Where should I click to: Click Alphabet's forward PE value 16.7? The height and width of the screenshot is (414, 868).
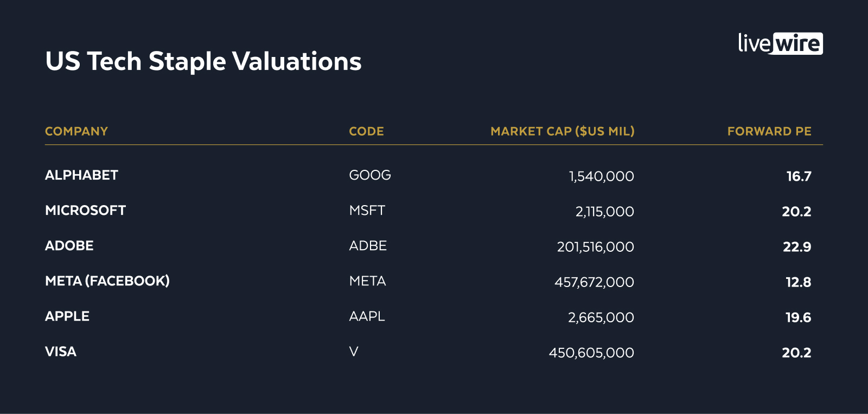coord(799,176)
